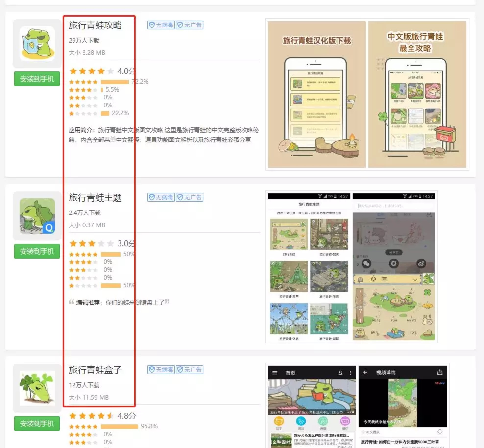This screenshot has height=448, width=484.
Task: Open the 旅行青蛙主题 app icon
Action: pos(37,216)
